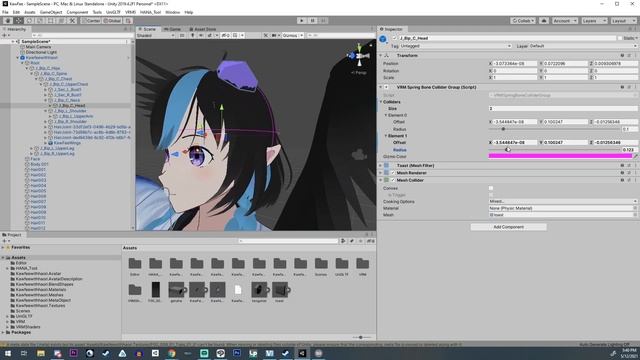Toggle the Static checkbox
The image size is (640, 360).
click(620, 38)
